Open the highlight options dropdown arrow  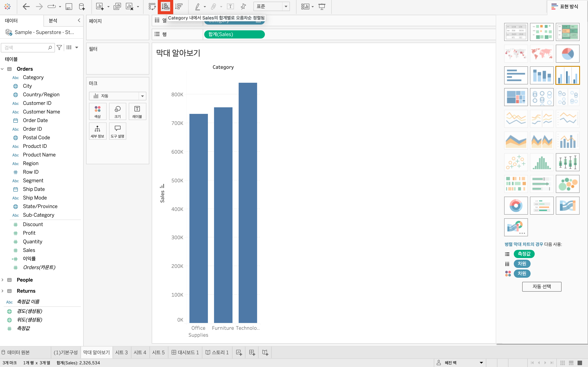[x=205, y=7]
